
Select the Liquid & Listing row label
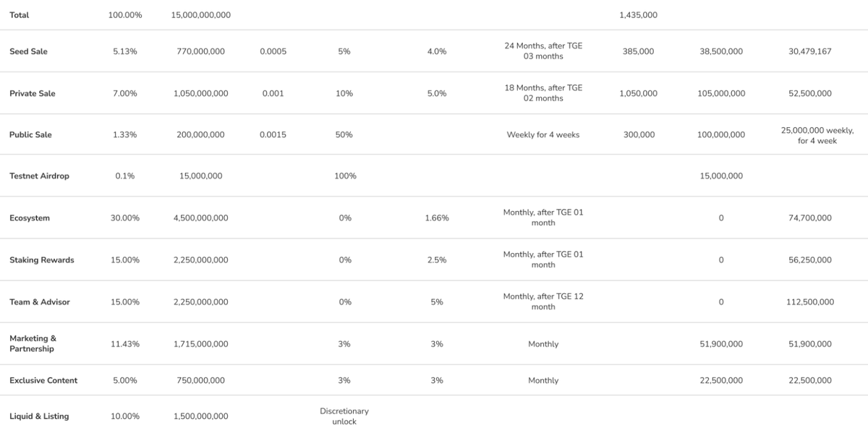[x=39, y=416]
